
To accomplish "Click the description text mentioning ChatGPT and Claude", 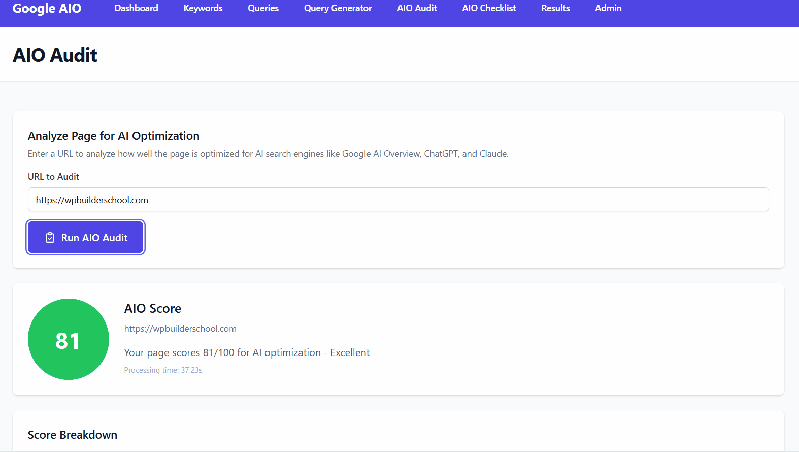I will click(x=268, y=153).
